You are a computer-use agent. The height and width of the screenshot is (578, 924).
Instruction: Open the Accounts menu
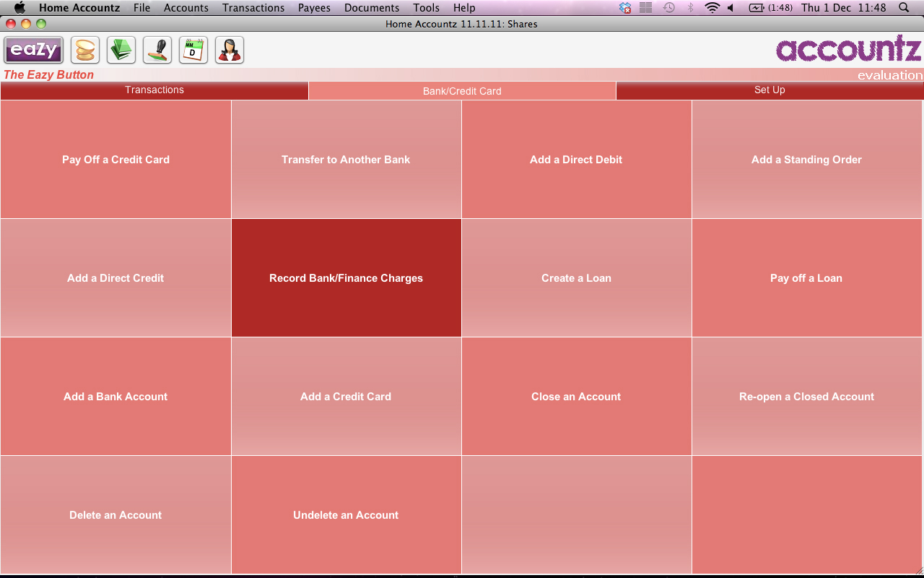[x=186, y=8]
